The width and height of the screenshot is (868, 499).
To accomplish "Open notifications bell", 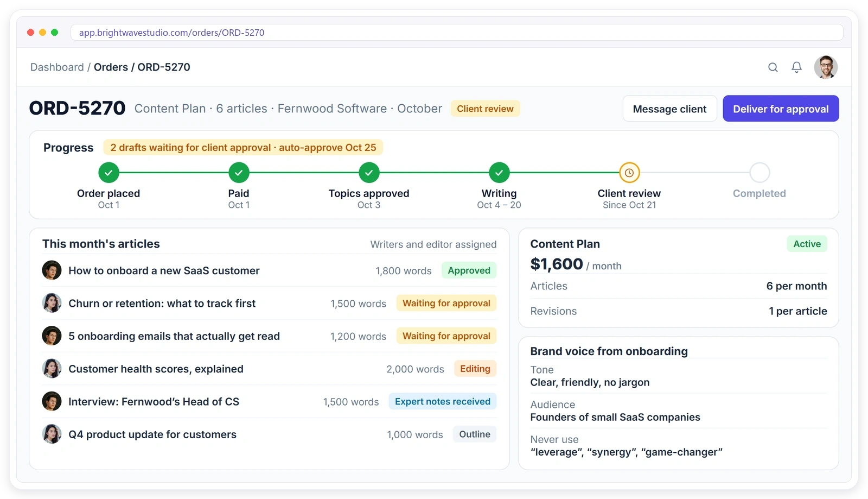I will pos(796,67).
